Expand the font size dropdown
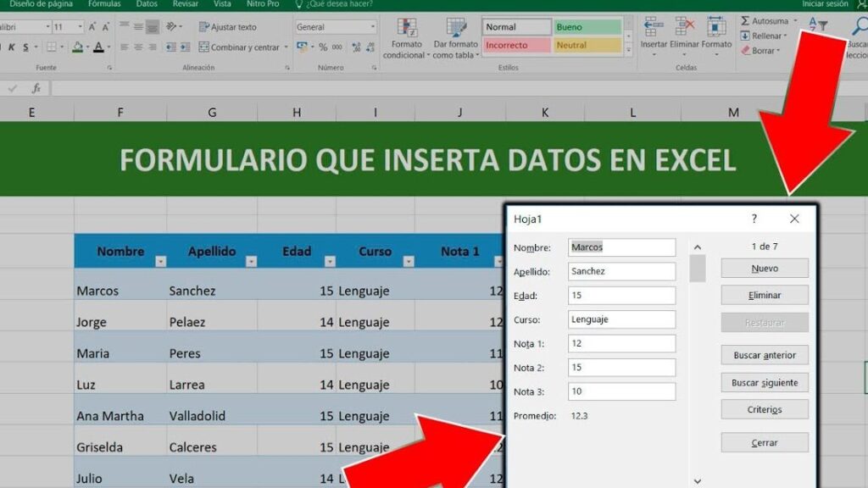868x488 pixels. (80, 27)
